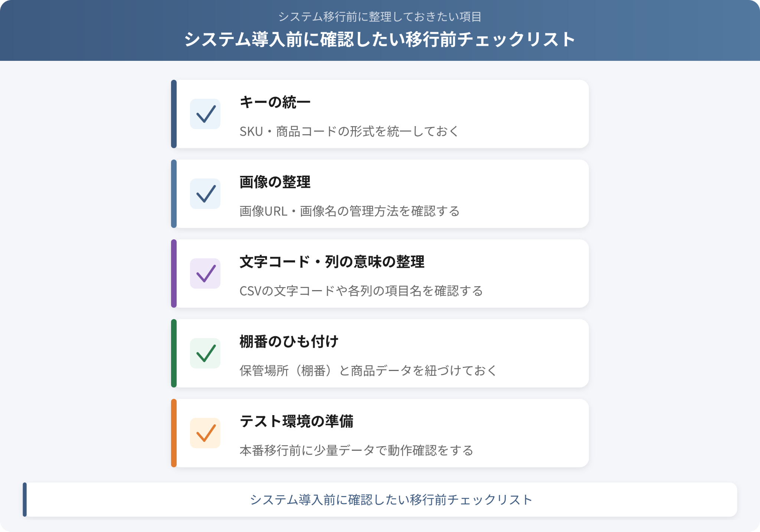
Task: Click the SKU・商品コード description text
Action: [349, 131]
